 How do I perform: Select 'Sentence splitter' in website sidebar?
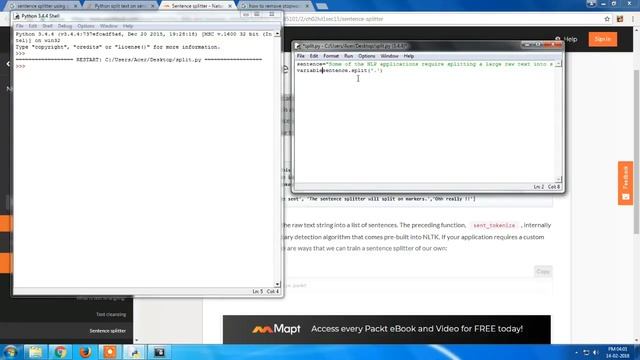point(108,331)
